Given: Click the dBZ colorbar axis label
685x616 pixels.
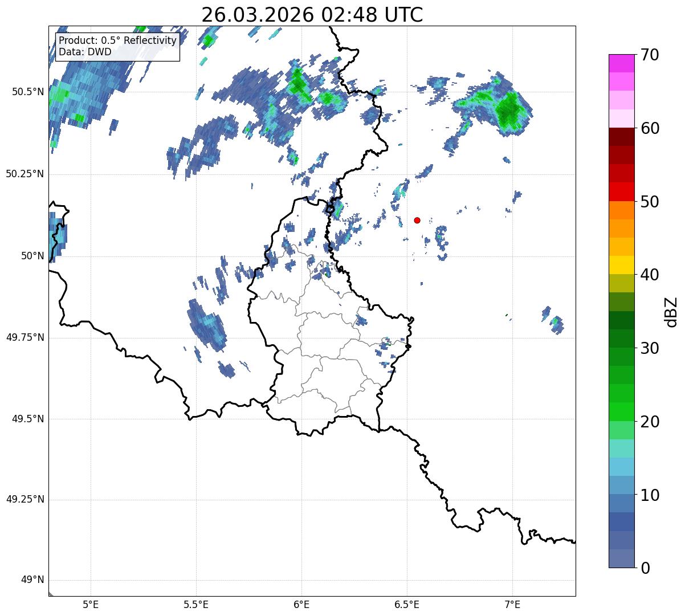Looking at the screenshot, I should click(x=671, y=312).
